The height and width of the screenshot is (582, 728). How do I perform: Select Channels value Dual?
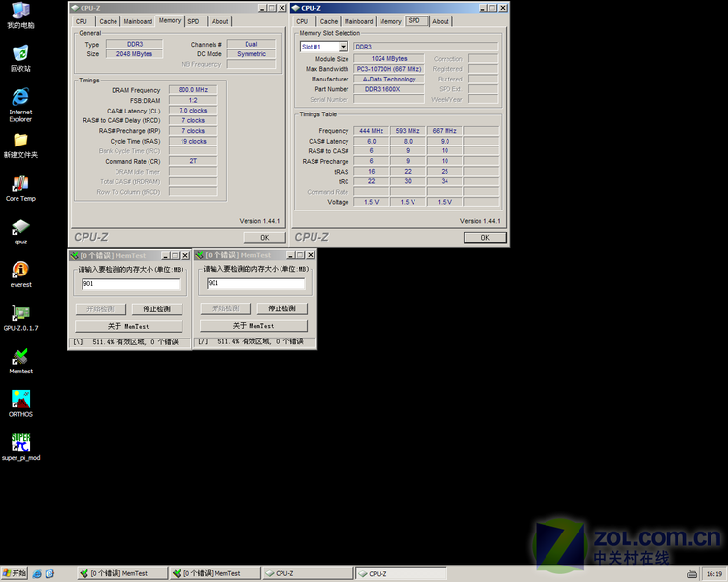tap(251, 44)
